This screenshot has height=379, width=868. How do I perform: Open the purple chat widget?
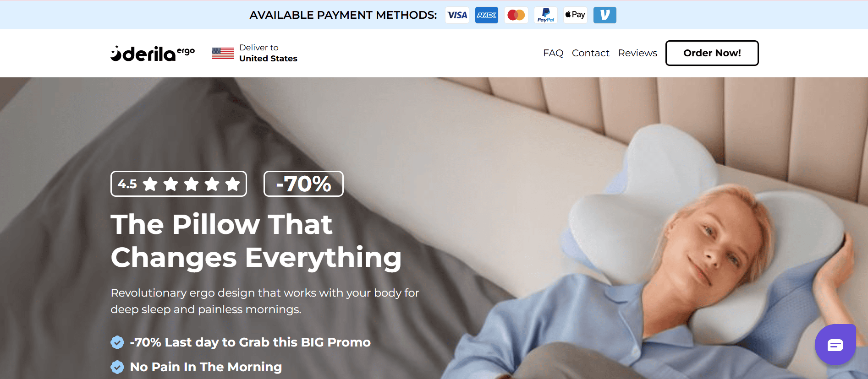click(x=835, y=345)
